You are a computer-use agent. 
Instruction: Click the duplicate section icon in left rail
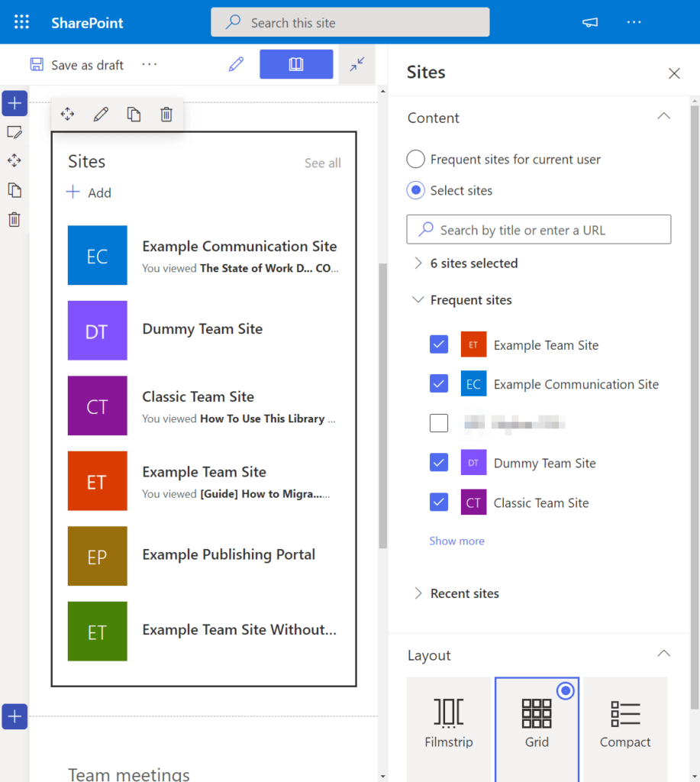pyautogui.click(x=15, y=190)
